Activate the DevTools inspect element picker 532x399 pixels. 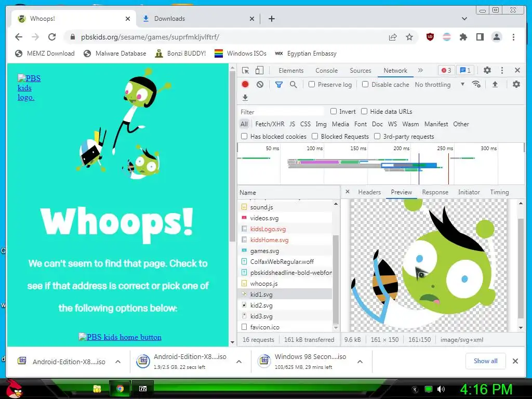click(x=245, y=70)
